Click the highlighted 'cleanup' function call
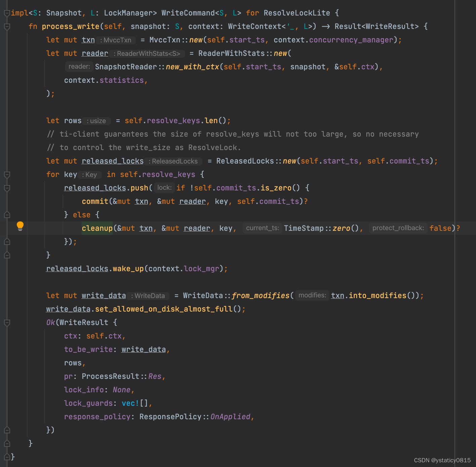The height and width of the screenshot is (467, 476). tap(97, 228)
